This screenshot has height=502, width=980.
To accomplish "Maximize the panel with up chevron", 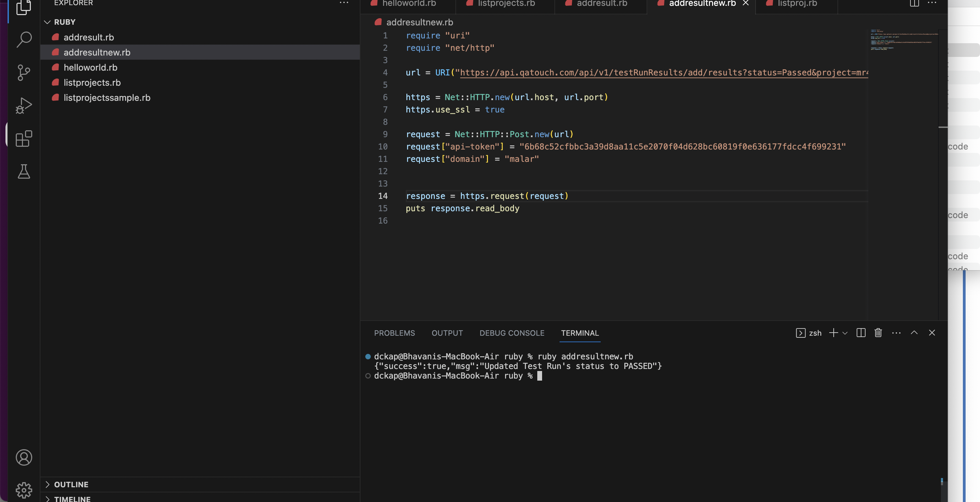I will tap(914, 333).
